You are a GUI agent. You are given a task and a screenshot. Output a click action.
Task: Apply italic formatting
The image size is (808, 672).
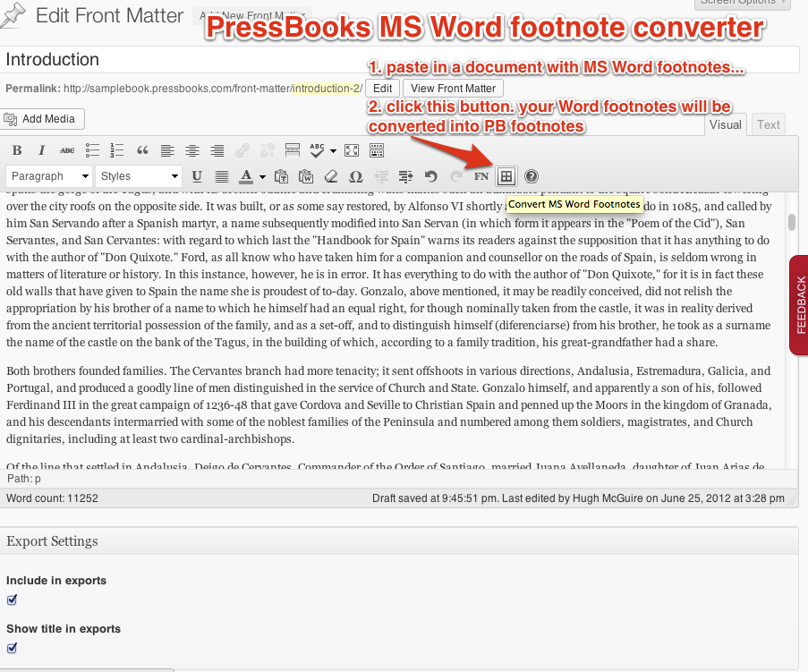tap(42, 150)
